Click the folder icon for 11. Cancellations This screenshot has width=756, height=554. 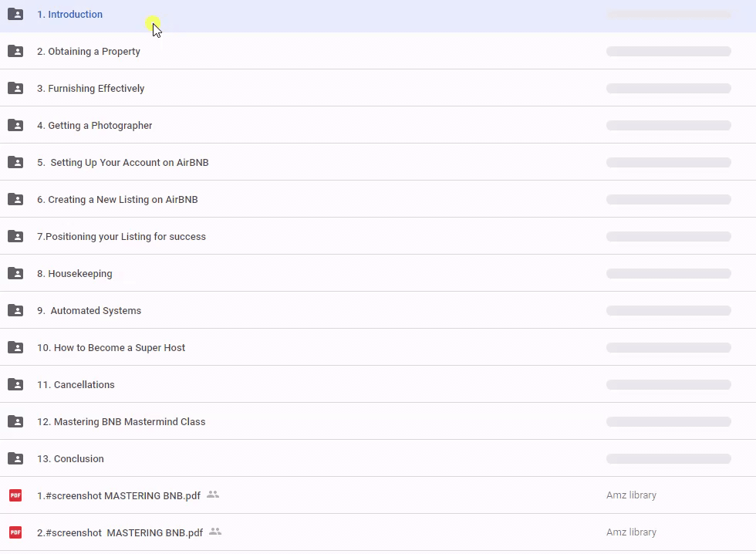[x=15, y=384]
